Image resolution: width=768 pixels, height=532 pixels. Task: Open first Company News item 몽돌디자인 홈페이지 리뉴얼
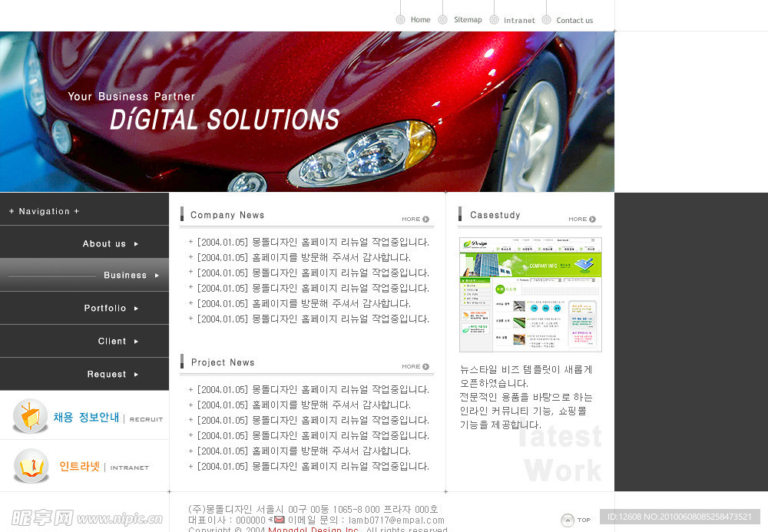point(313,243)
